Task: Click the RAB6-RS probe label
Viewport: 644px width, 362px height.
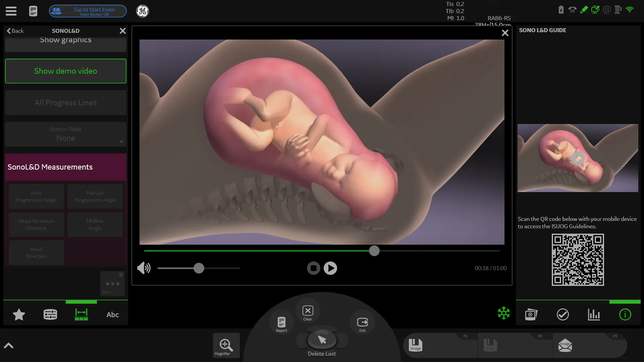Action: tap(499, 18)
